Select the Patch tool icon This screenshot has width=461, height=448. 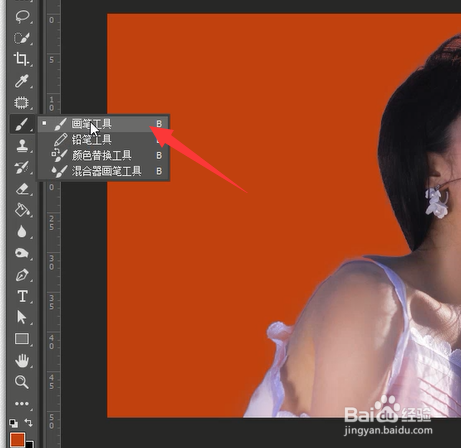22,103
